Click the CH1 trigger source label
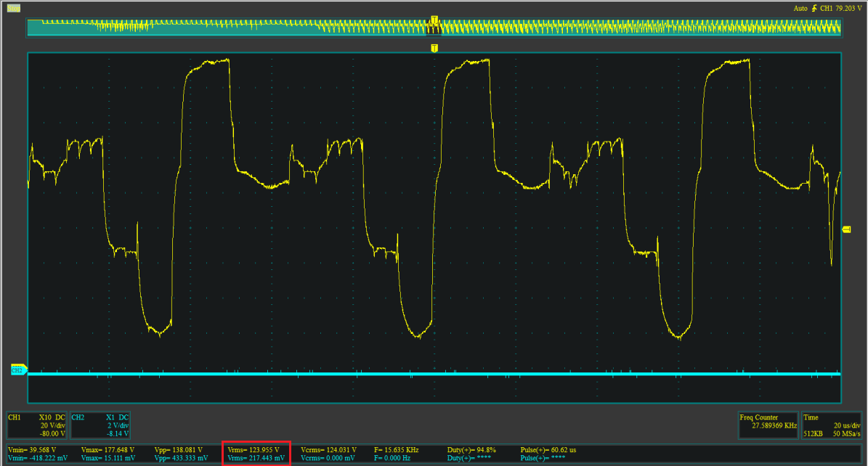 [x=827, y=8]
